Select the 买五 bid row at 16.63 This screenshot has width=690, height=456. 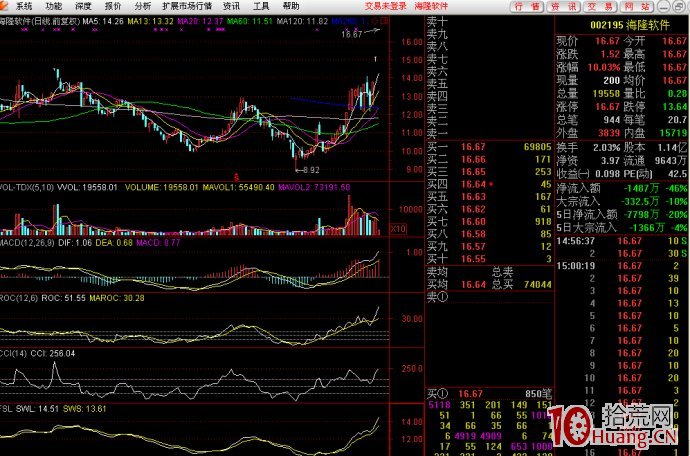pyautogui.click(x=489, y=196)
